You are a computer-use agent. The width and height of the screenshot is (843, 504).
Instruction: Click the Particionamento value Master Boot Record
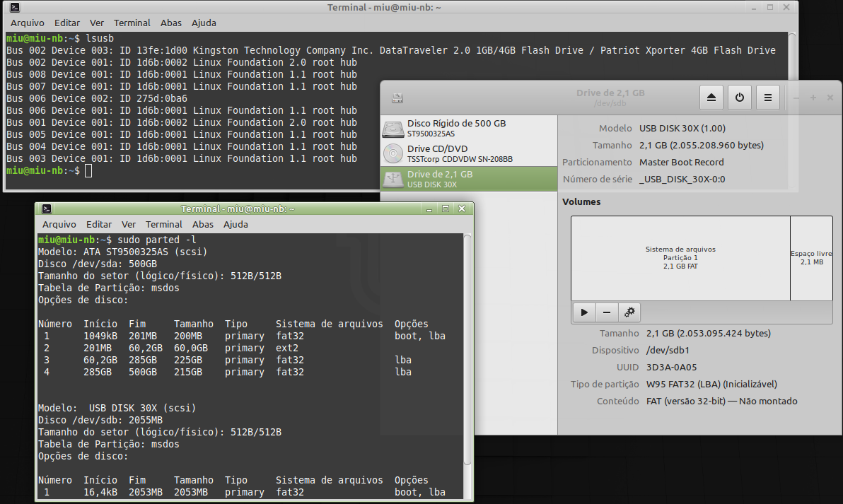point(682,163)
